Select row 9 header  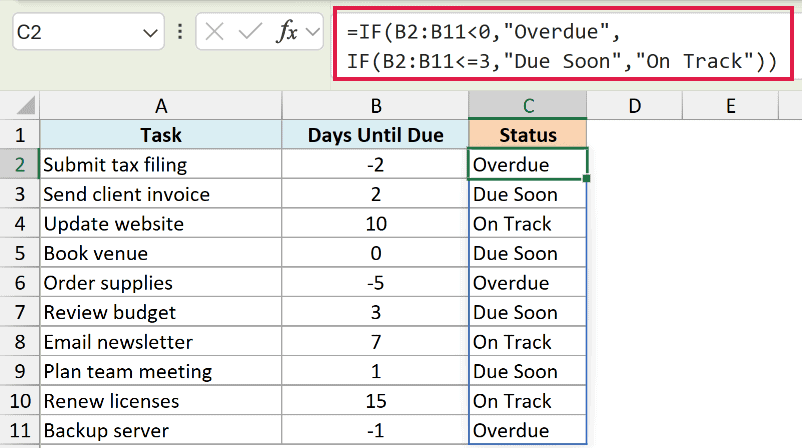(x=19, y=371)
